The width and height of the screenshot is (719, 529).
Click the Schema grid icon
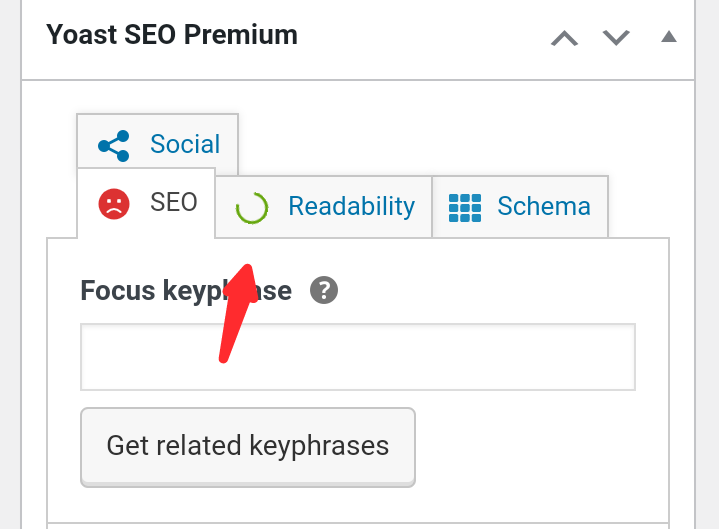pos(465,207)
